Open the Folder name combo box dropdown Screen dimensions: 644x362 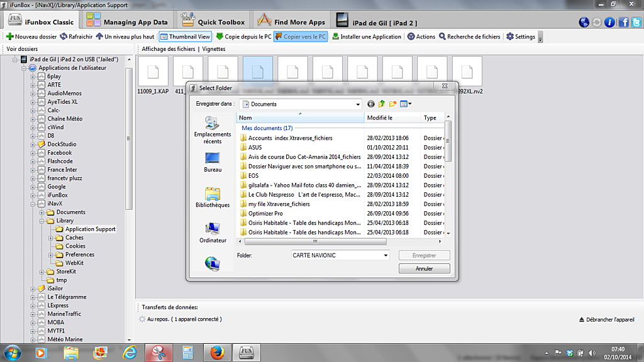pos(386,255)
